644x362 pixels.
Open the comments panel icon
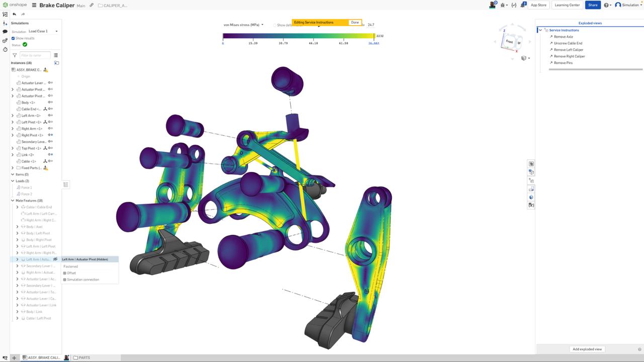pyautogui.click(x=5, y=32)
